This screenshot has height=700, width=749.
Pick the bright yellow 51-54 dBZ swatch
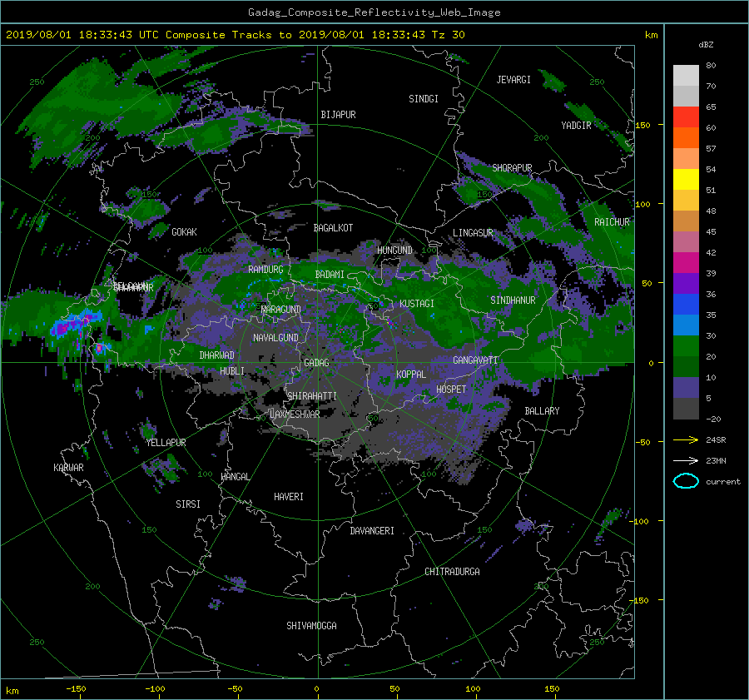[686, 179]
